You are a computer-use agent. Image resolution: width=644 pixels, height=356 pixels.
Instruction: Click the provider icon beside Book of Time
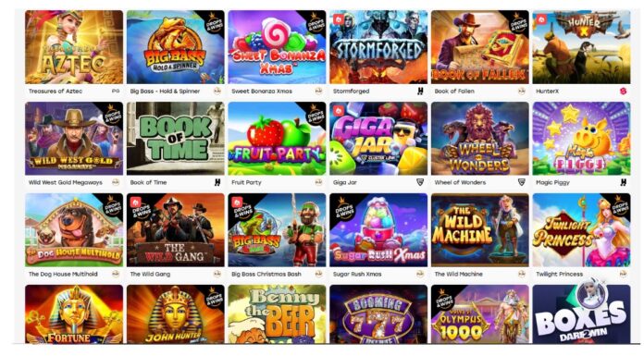[217, 182]
